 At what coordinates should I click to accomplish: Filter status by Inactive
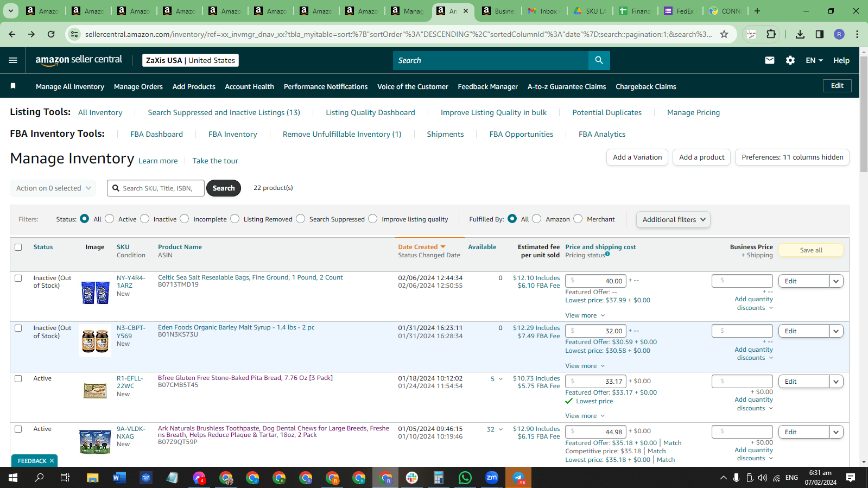pyautogui.click(x=144, y=219)
